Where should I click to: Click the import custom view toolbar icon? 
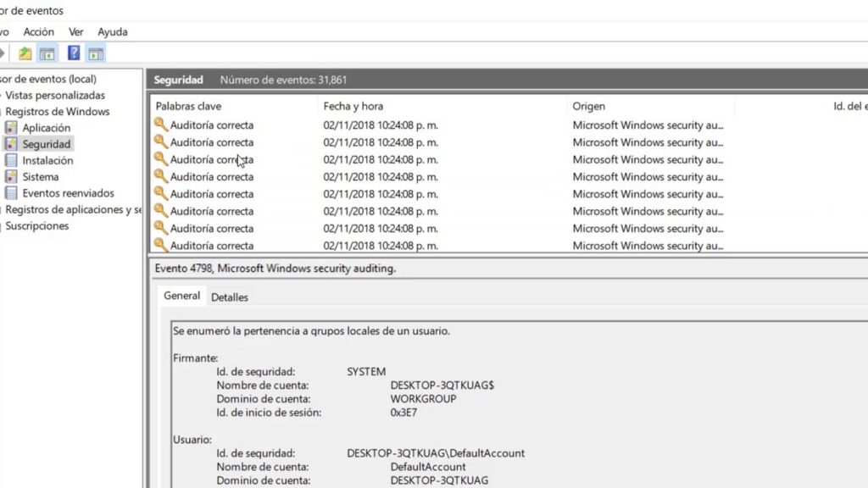[25, 53]
